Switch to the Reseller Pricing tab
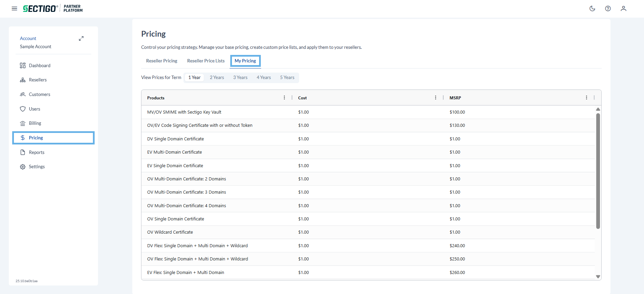The image size is (644, 294). pos(162,61)
